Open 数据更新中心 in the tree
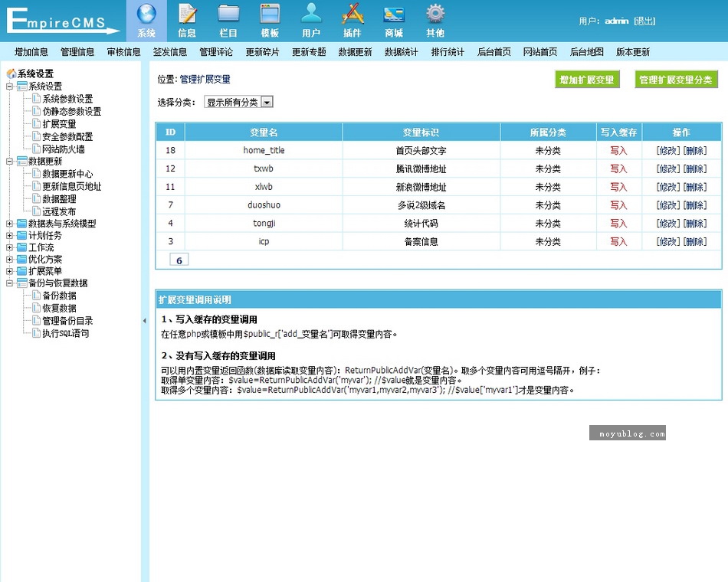The width and height of the screenshot is (728, 582). pos(67,174)
